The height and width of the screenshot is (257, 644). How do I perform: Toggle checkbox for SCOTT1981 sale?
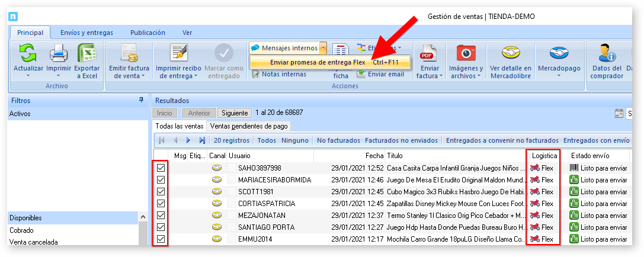(x=161, y=192)
